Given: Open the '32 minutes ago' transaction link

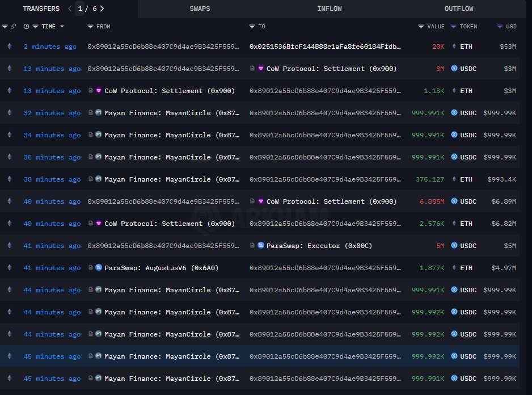Looking at the screenshot, I should coord(52,113).
